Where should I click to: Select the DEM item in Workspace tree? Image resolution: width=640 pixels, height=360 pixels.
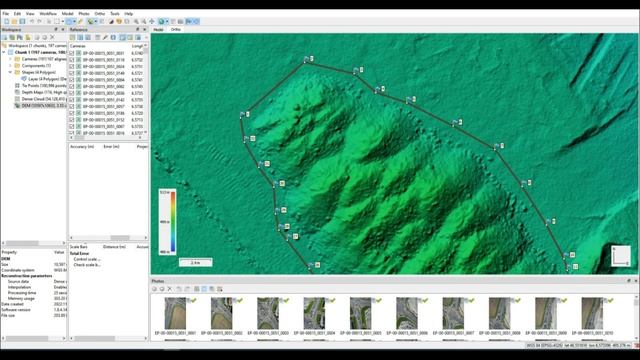point(40,105)
